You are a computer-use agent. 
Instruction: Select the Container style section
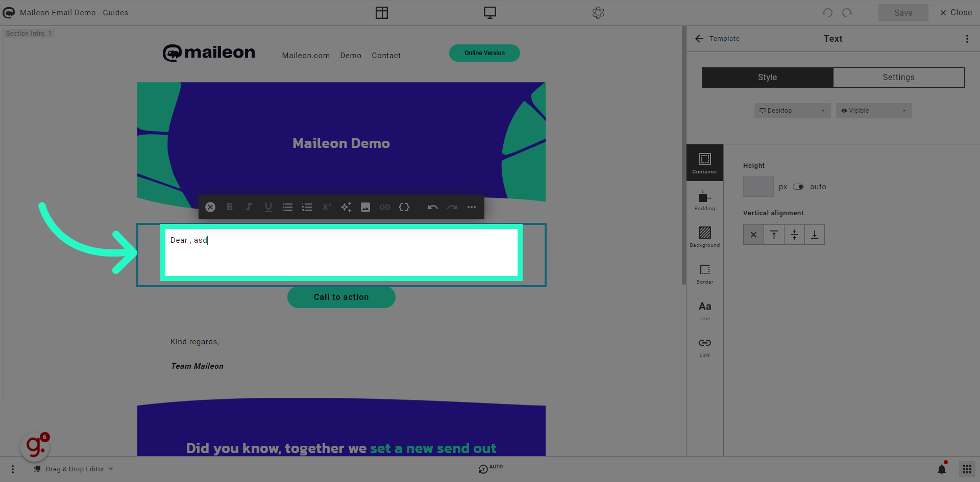tap(705, 163)
